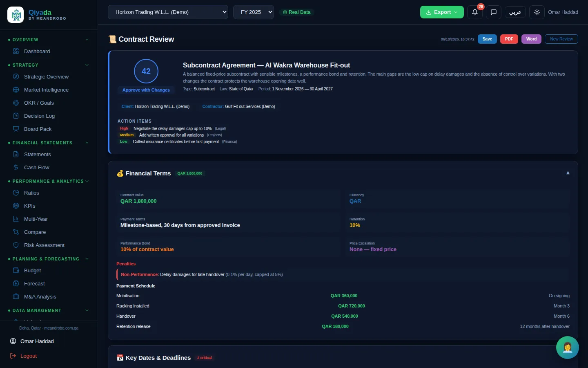Click the 42 score circle

point(146,71)
